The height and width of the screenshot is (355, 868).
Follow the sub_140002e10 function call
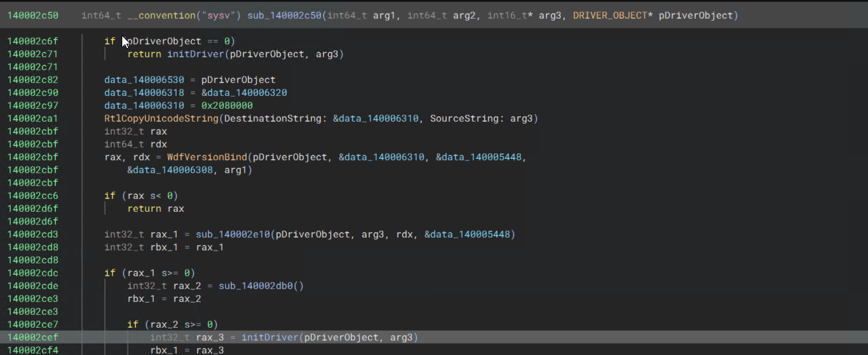(227, 234)
